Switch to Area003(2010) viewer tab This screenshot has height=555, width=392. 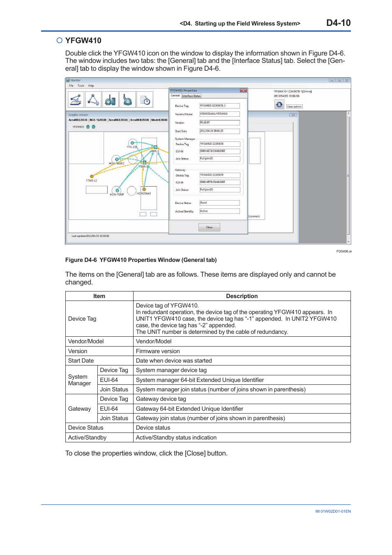pos(140,120)
